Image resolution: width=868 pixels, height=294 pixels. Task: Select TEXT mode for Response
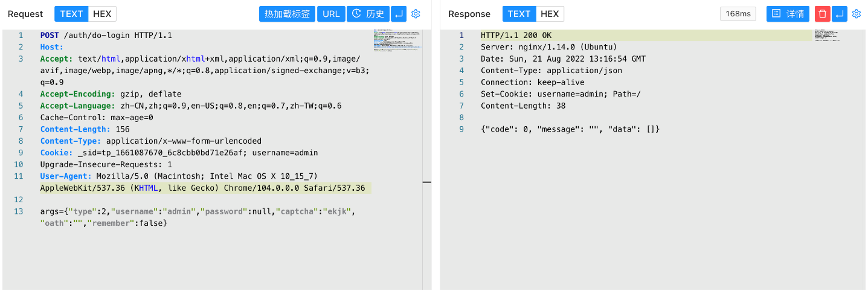519,14
